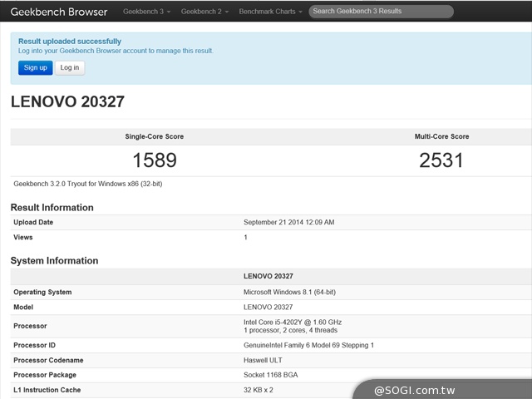
Task: Click the Processor ID label
Action: coord(34,345)
